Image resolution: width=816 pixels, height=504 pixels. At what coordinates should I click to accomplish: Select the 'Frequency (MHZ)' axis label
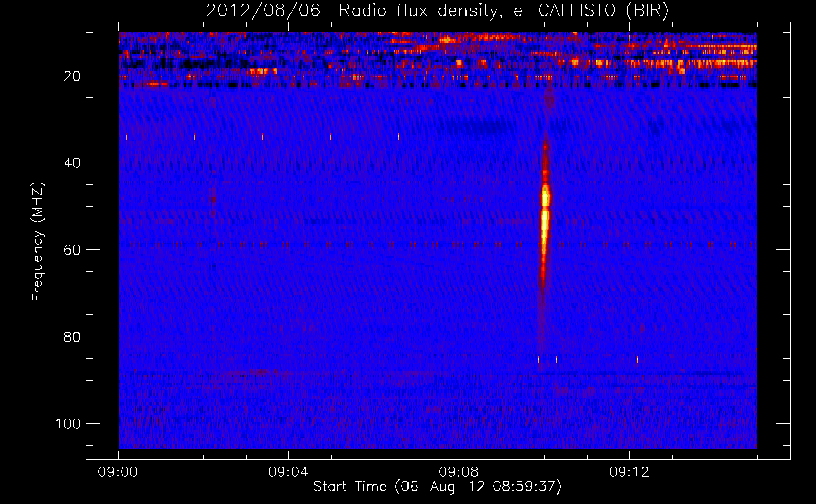(x=38, y=241)
